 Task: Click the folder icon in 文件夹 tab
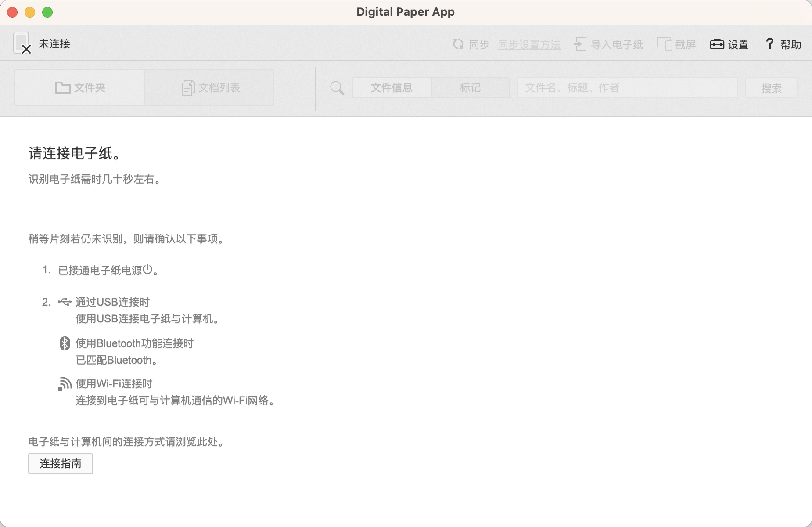63,88
